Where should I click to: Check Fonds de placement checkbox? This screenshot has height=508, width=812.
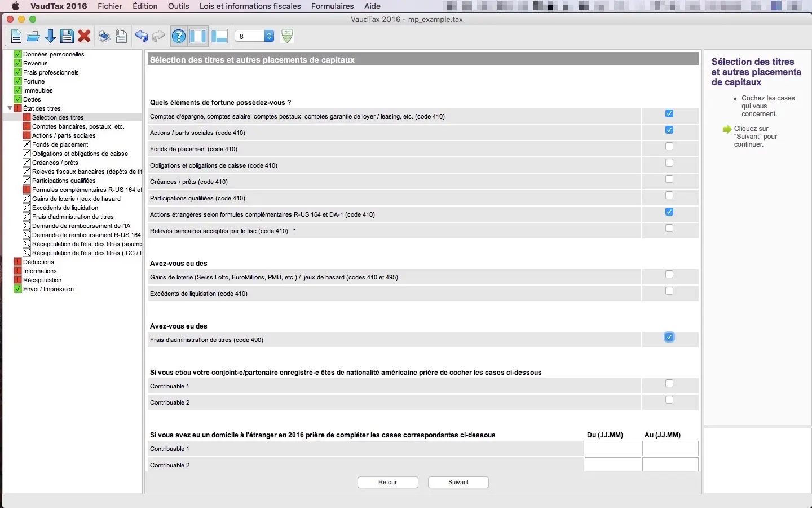tap(669, 146)
